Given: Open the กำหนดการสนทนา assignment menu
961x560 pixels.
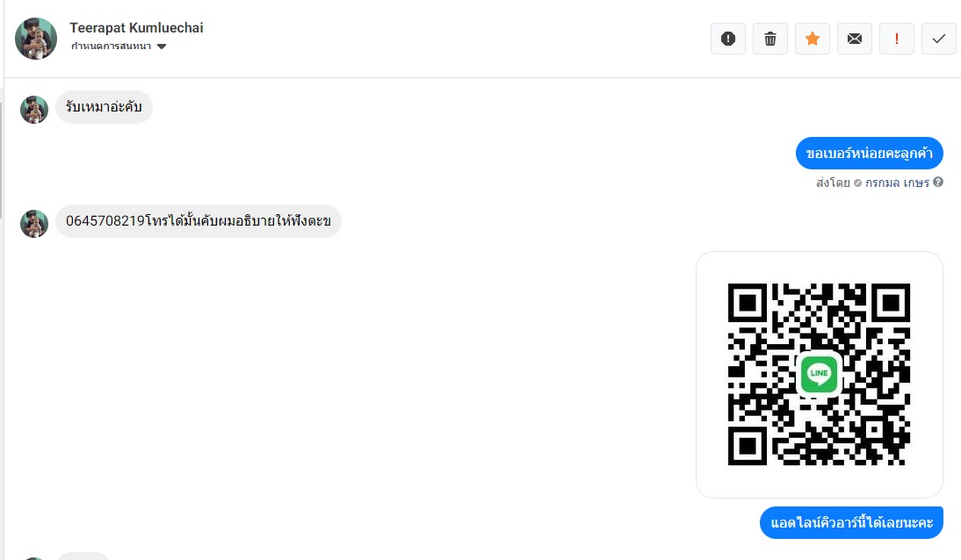Looking at the screenshot, I should pos(119,47).
